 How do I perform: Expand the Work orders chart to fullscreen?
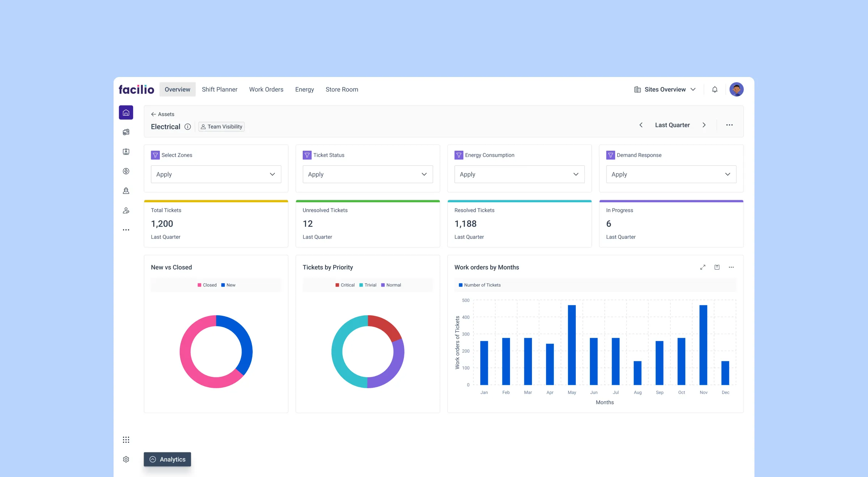pos(703,267)
